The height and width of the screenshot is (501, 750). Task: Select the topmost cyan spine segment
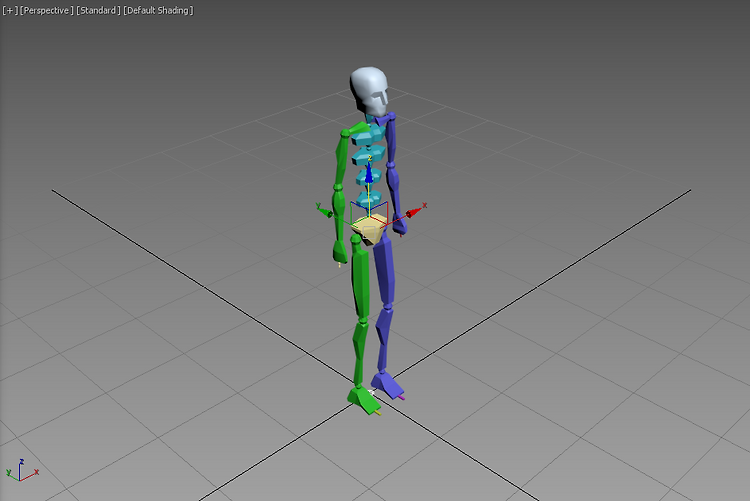(366, 137)
